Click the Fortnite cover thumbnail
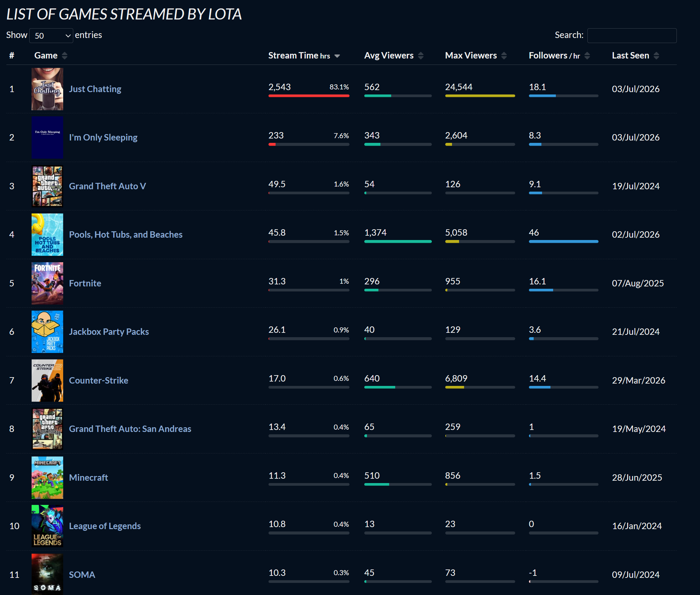Screen dimensions: 700x595 point(47,283)
